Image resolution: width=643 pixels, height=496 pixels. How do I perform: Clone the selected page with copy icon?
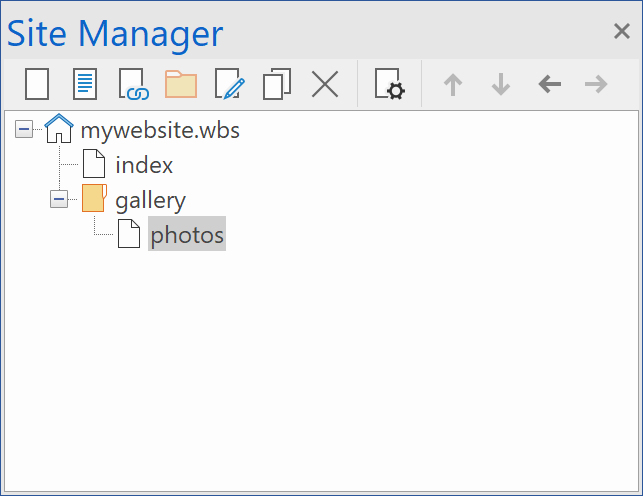point(277,85)
